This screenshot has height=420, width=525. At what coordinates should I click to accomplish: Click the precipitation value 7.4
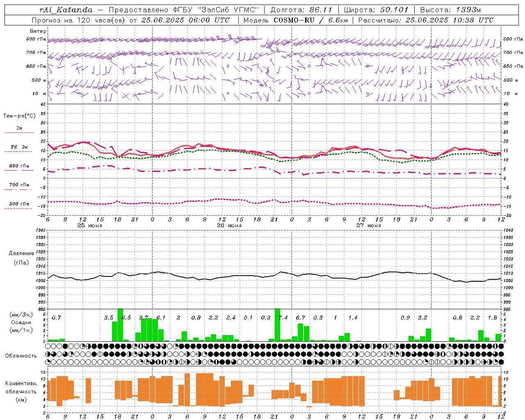283,317
